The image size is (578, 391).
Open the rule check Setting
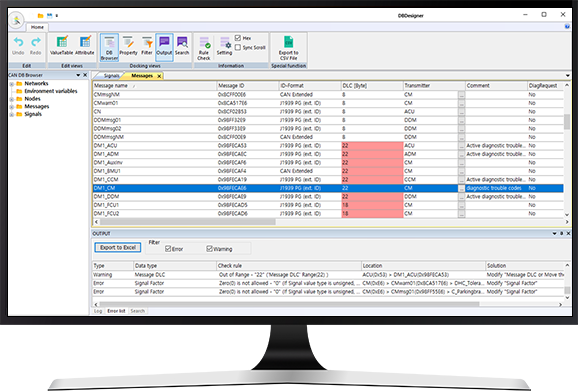coord(224,46)
